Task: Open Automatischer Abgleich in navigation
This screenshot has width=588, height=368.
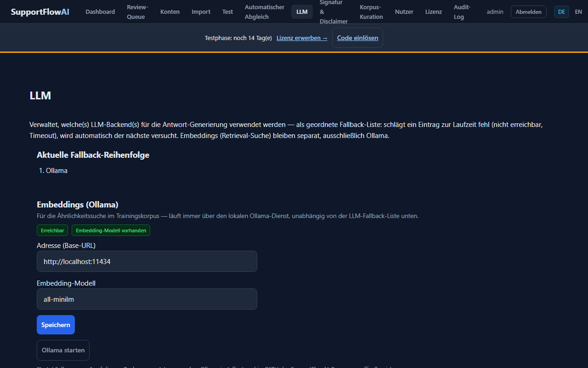Action: tap(265, 12)
